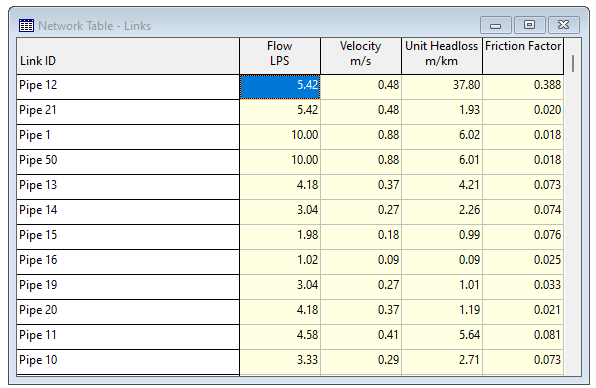This screenshot has width=596, height=388.
Task: Select the Velocity m/s column header
Action: point(361,56)
